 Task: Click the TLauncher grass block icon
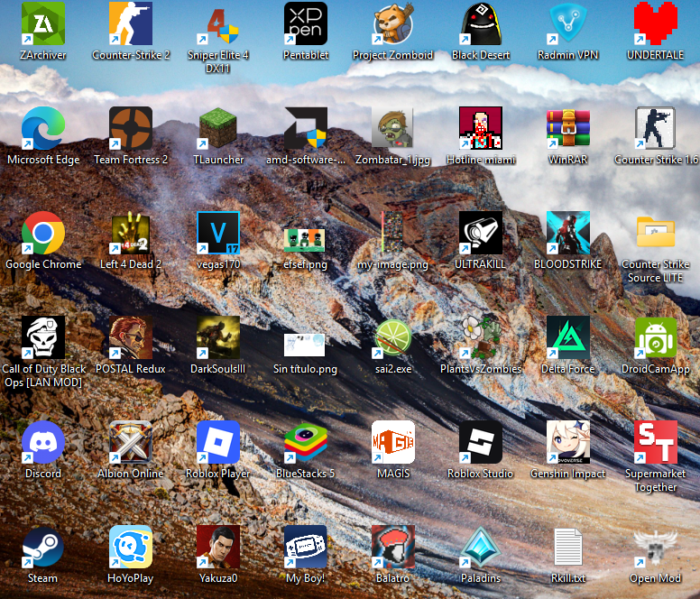(218, 128)
